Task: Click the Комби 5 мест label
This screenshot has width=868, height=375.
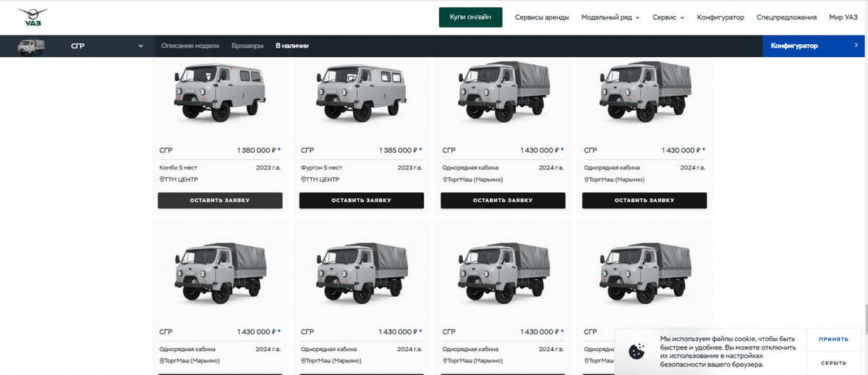Action: point(178,167)
